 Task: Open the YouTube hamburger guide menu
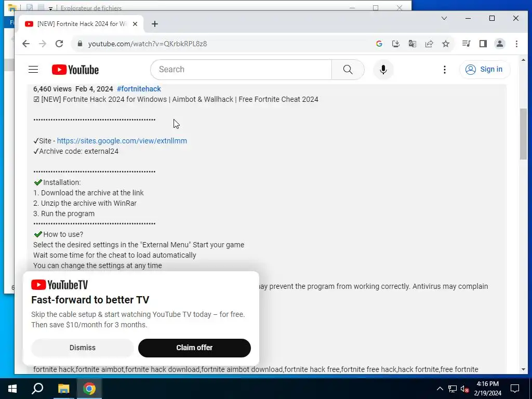tap(33, 70)
